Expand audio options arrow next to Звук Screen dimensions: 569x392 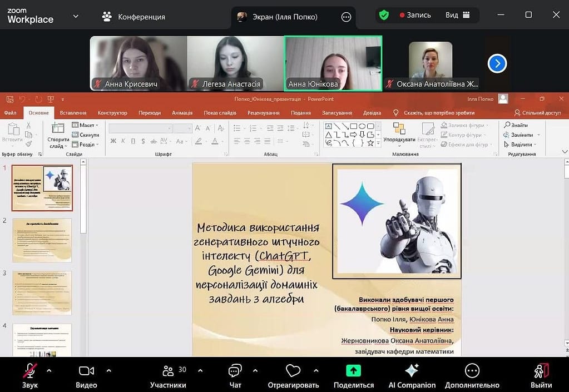coord(49,370)
